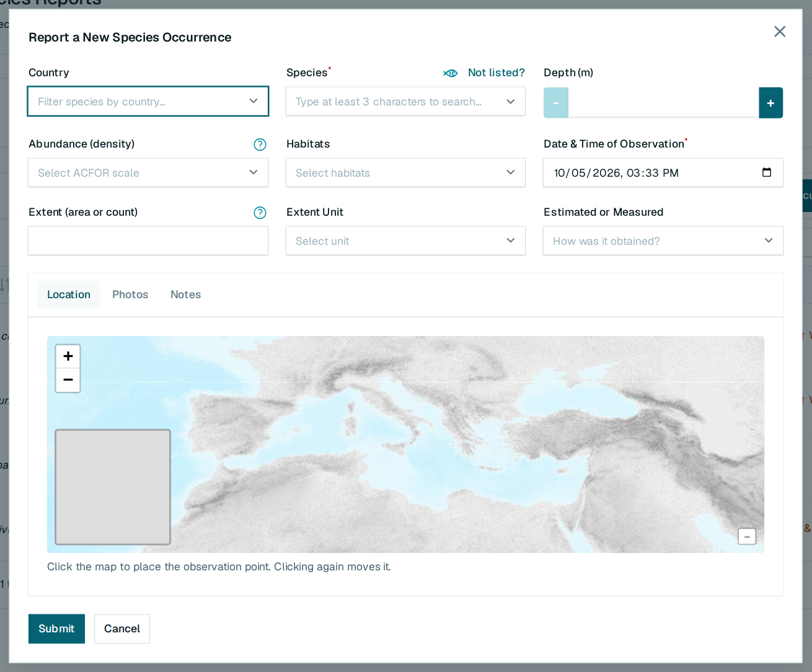
Task: Decrease depth with the minus button
Action: click(x=556, y=103)
